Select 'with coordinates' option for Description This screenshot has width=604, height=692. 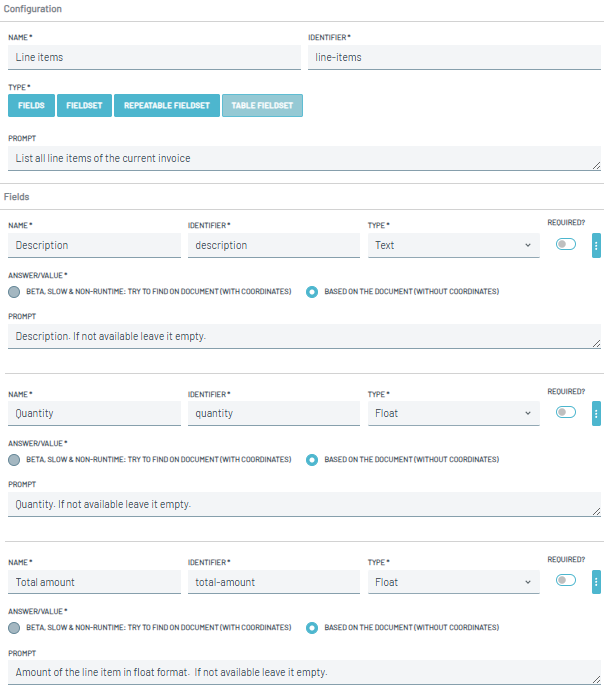pyautogui.click(x=14, y=292)
